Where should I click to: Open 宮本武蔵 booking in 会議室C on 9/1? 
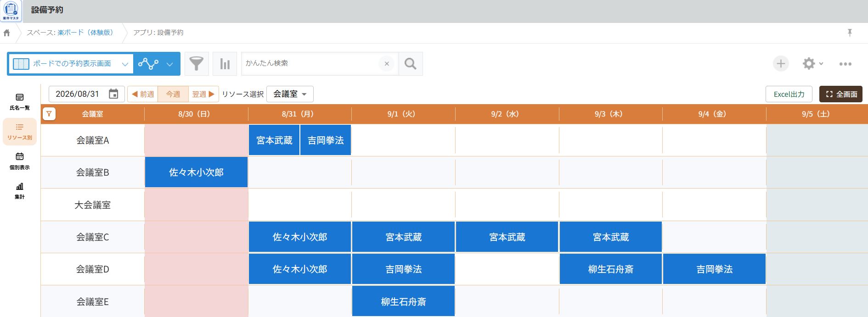[x=403, y=237]
